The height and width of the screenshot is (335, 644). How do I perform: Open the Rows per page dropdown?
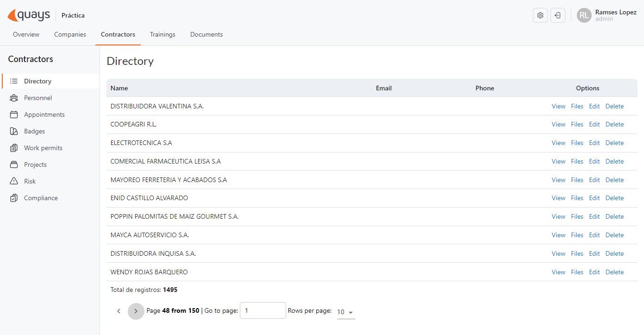[345, 312]
